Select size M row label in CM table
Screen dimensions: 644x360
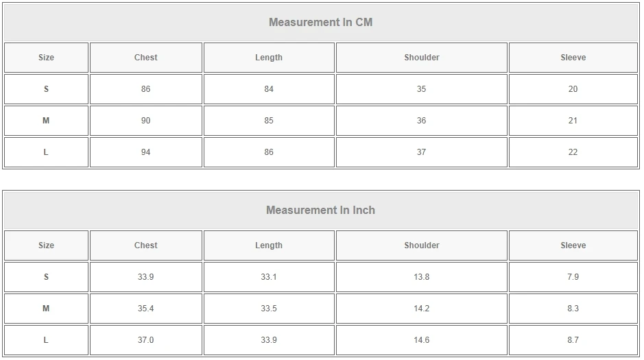tap(46, 121)
